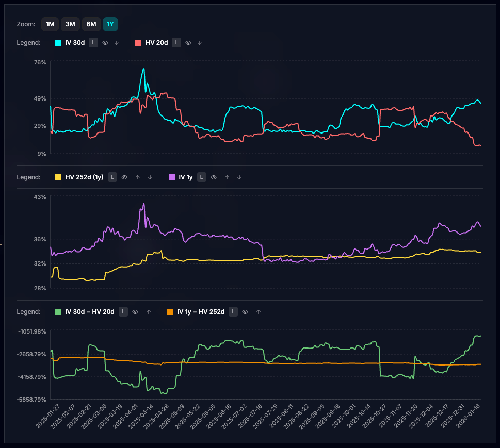The height and width of the screenshot is (448, 500).
Task: Click the red HV 20d color swatch
Action: [138, 43]
